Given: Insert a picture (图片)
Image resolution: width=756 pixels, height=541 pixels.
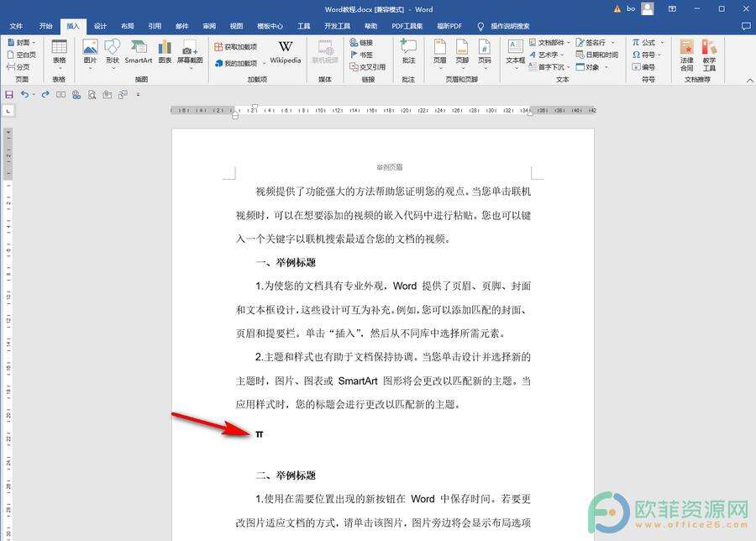Looking at the screenshot, I should pos(90,54).
